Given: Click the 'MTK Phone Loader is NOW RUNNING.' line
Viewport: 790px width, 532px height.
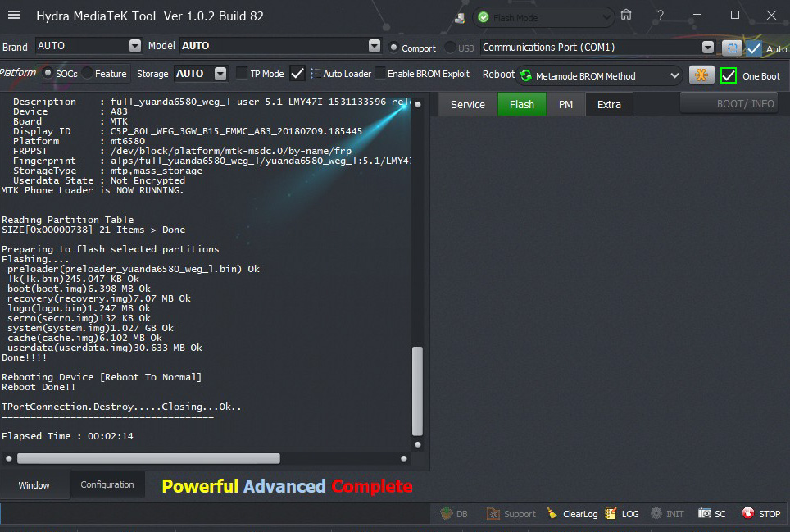Looking at the screenshot, I should pos(93,190).
